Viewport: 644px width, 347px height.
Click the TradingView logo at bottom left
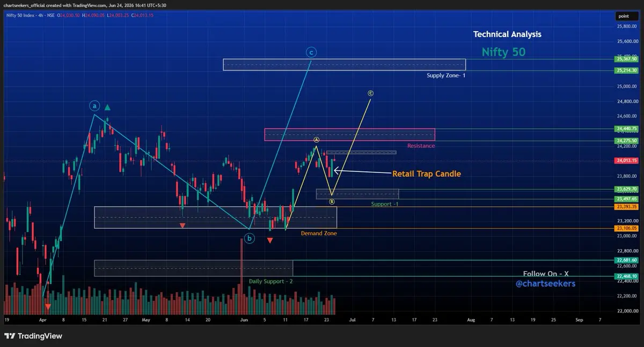tap(33, 336)
